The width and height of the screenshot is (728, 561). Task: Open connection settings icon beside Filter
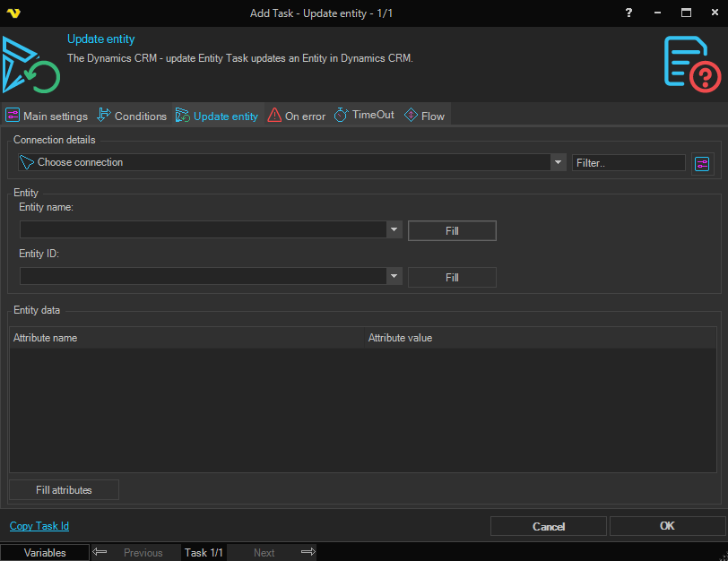(x=701, y=163)
